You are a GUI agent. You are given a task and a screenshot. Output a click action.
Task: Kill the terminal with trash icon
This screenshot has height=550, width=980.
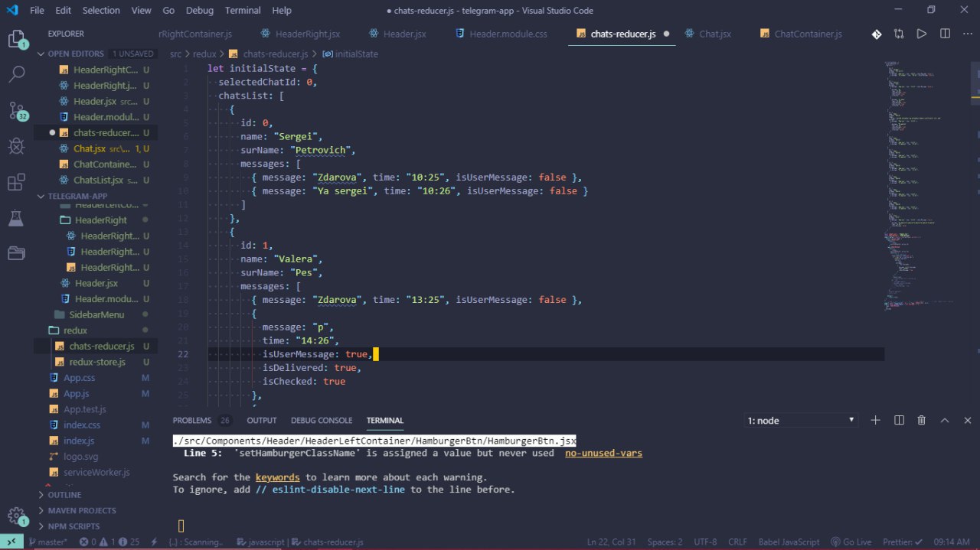pos(922,420)
